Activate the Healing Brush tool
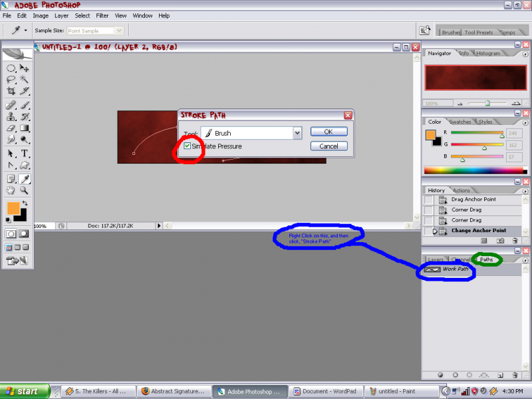Screen dimensions: 532x399 (x=11, y=105)
